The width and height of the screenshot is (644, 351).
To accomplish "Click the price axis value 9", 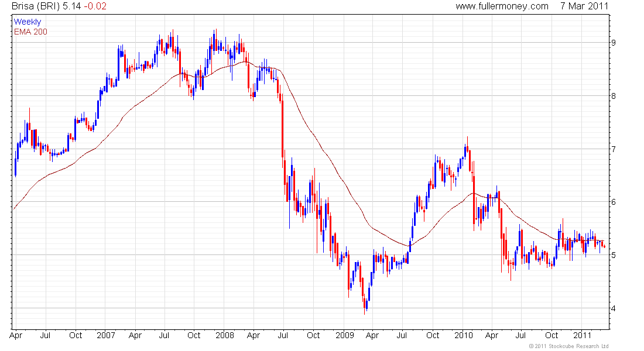I will 613,43.
